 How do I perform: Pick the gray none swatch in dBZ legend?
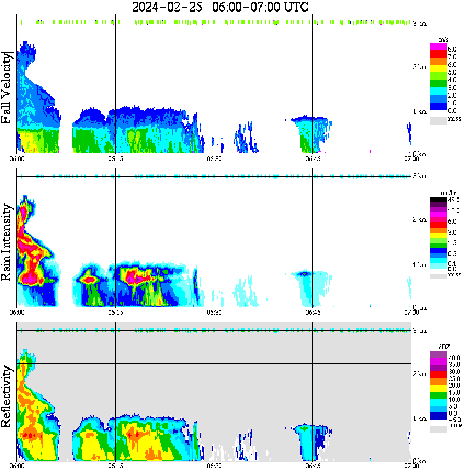tap(438, 429)
